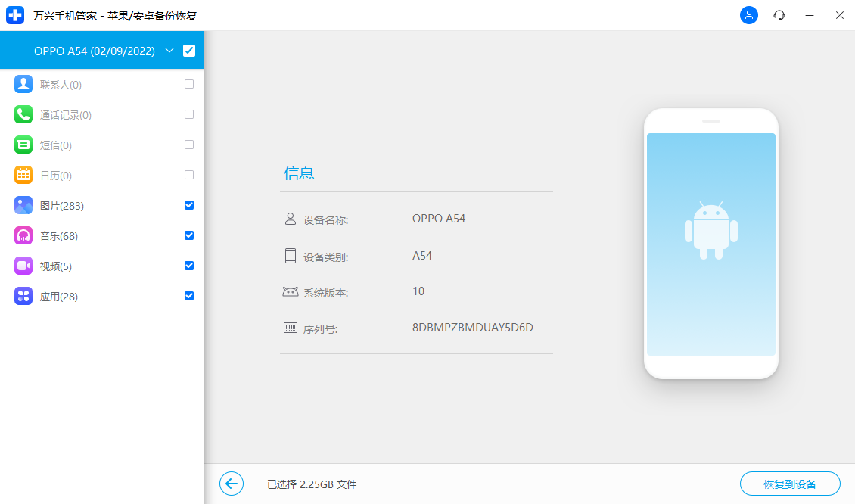Deselect the 应用(28) checkbox
The height and width of the screenshot is (504, 855).
coord(188,296)
